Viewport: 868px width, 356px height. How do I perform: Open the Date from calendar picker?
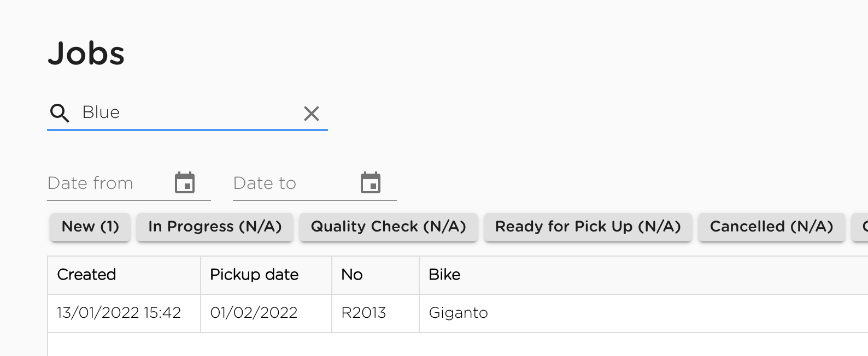click(185, 183)
